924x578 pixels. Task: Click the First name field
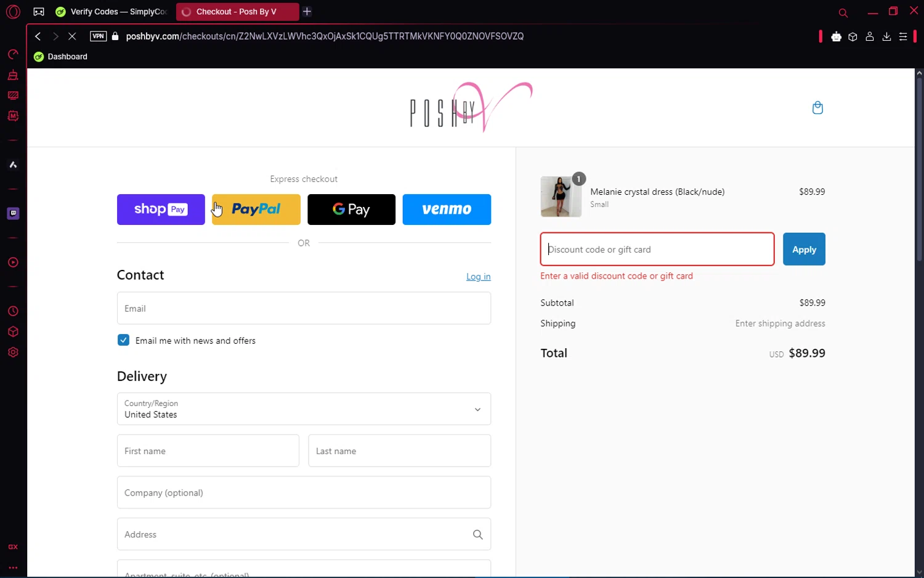coord(208,451)
